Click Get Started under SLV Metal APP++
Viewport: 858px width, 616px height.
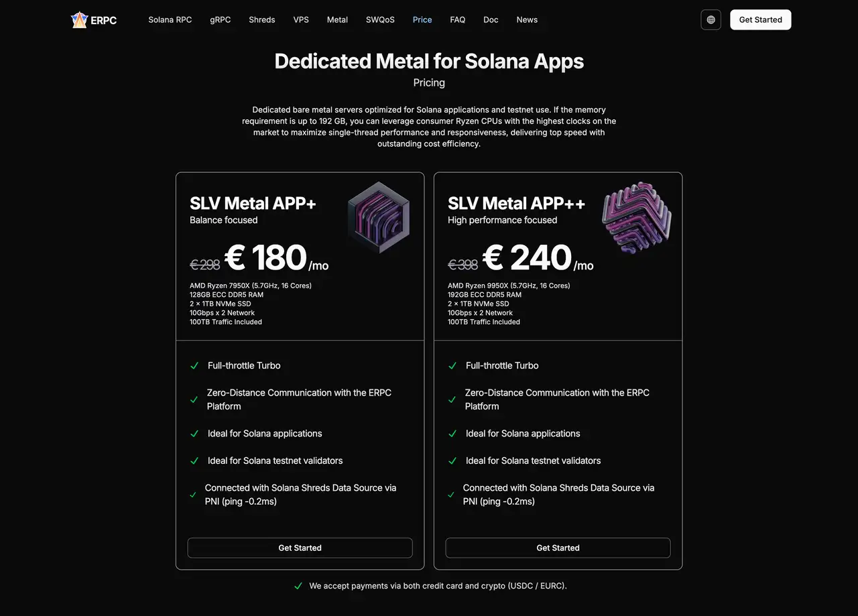point(558,548)
